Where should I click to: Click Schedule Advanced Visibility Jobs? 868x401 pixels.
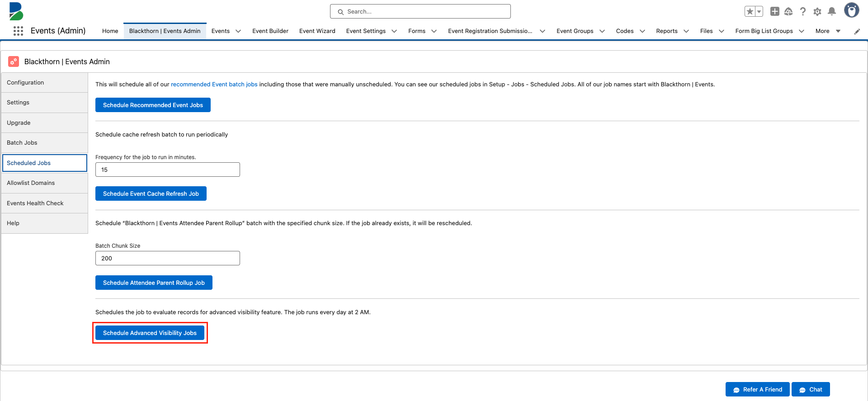pyautogui.click(x=150, y=333)
